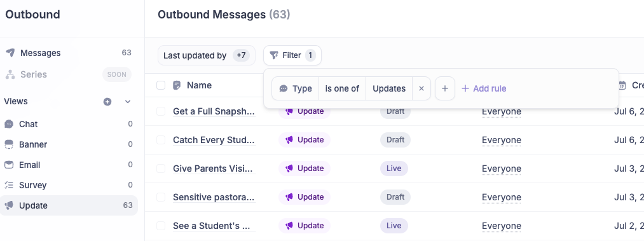
Task: Toggle the select-all checkbox beside Name
Action: pyautogui.click(x=161, y=85)
